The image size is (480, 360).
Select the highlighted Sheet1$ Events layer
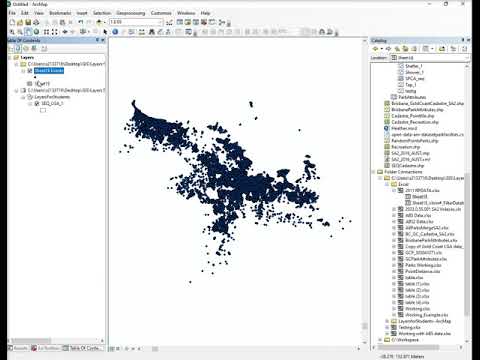click(49, 71)
